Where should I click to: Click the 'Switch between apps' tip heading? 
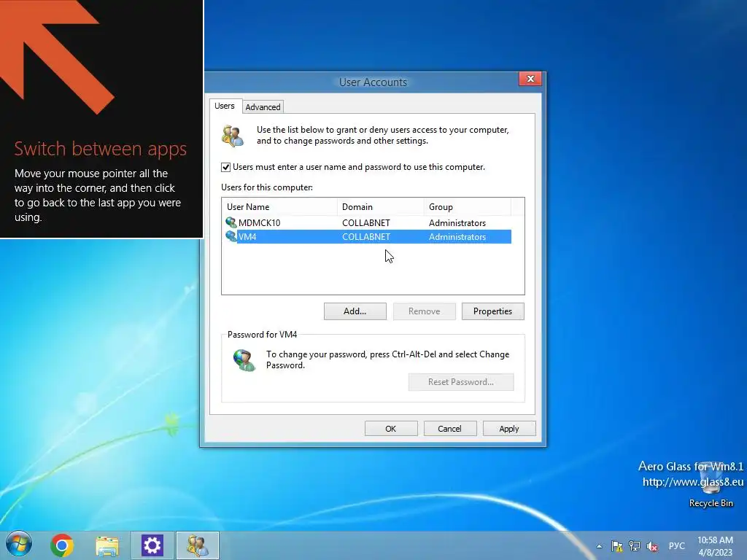point(101,149)
